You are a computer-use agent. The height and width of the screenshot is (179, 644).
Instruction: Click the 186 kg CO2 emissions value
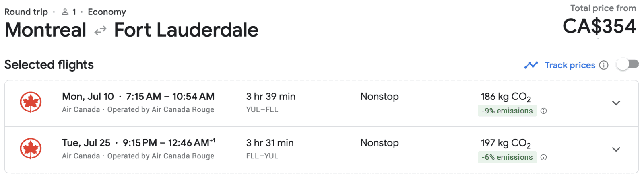click(506, 97)
